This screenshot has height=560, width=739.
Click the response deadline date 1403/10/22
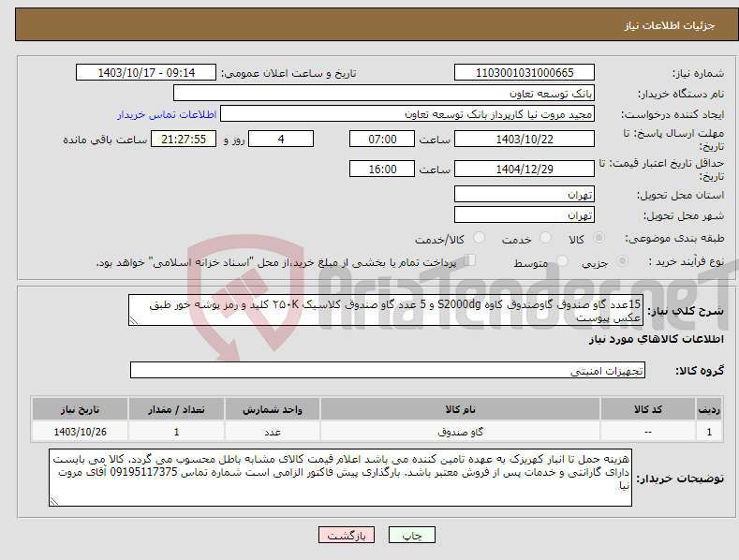[525, 139]
